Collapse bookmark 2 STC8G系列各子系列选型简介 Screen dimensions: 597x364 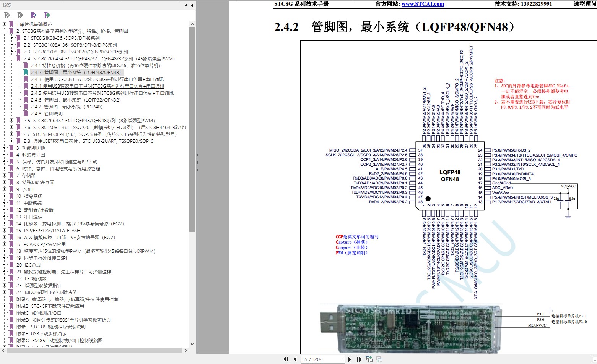pyautogui.click(x=5, y=31)
